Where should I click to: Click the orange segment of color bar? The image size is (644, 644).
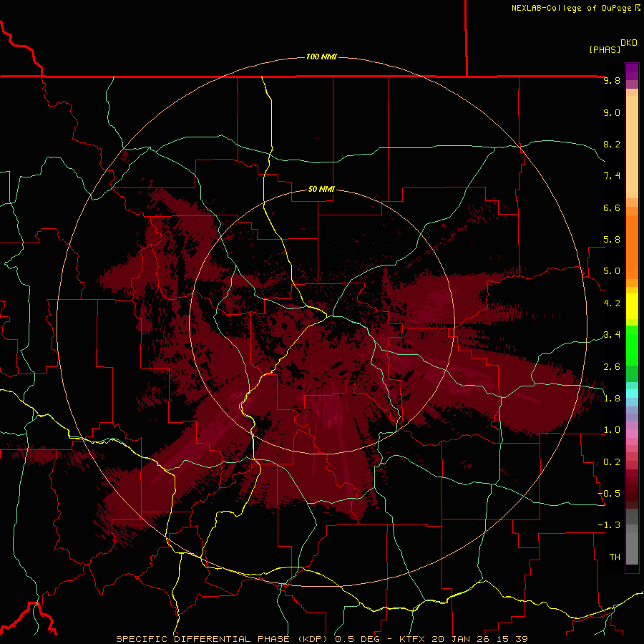[x=632, y=247]
